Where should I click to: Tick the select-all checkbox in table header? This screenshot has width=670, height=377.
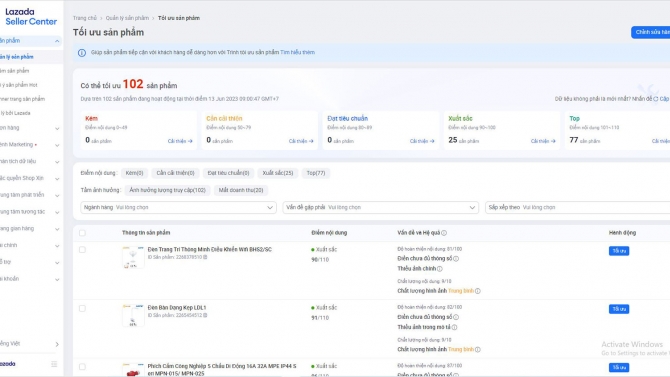click(82, 233)
